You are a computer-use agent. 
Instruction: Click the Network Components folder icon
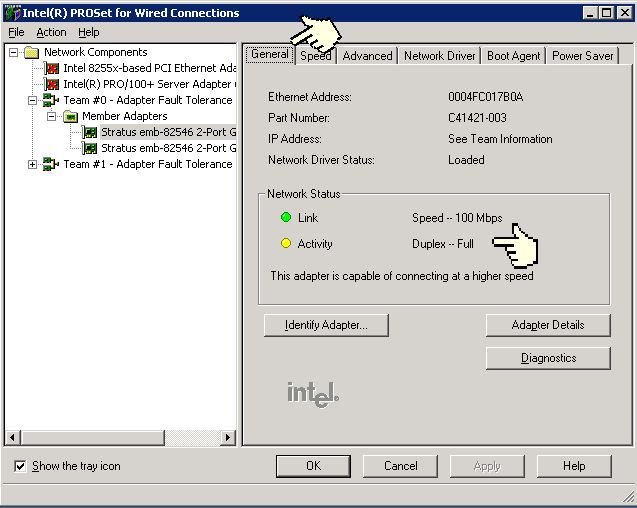click(31, 52)
